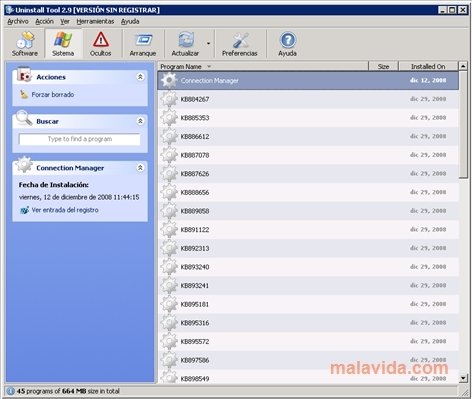The image size is (472, 399).
Task: Open the Acción menu
Action: 44,22
